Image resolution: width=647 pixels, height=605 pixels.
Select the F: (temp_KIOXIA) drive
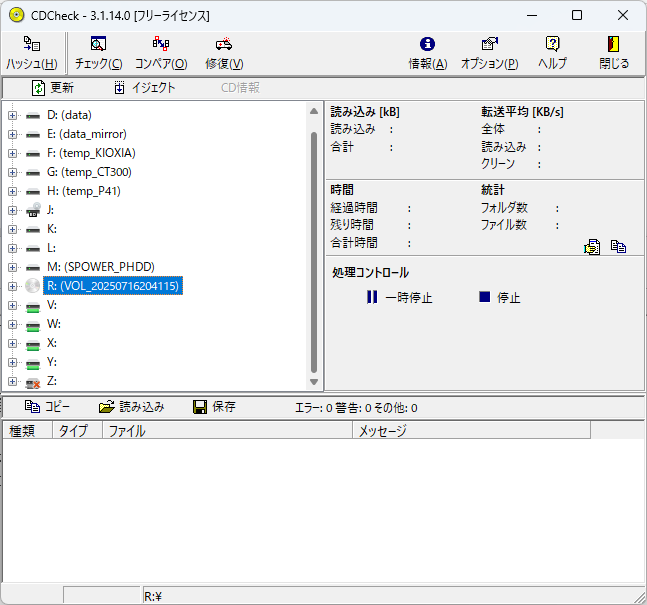tap(90, 153)
